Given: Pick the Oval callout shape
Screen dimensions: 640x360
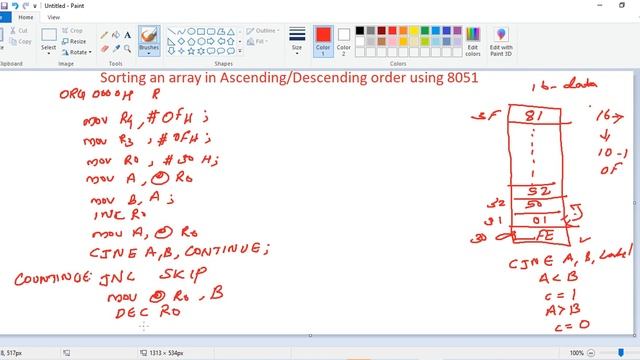Looking at the screenshot, I should (x=221, y=51).
